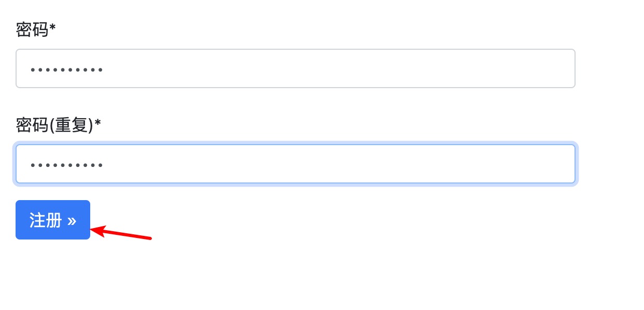Image resolution: width=644 pixels, height=310 pixels.
Task: Click the red arrow pointing at 注册
Action: point(122,234)
